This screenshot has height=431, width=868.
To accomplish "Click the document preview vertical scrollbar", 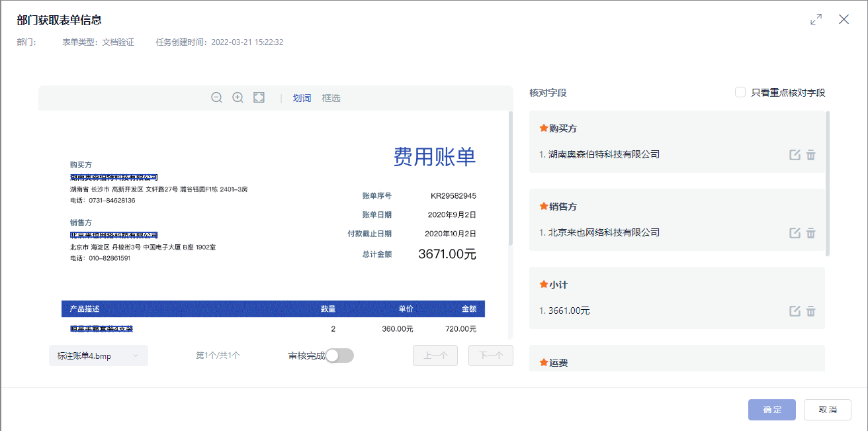I will point(510,179).
